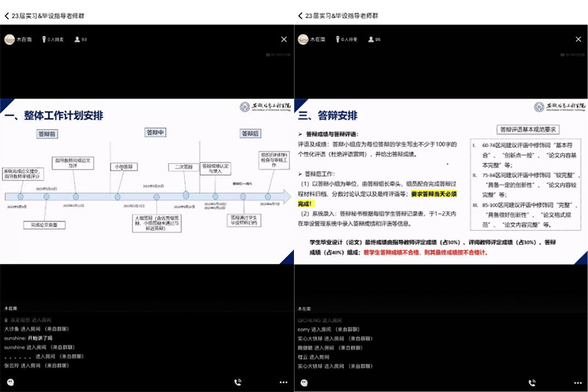588x392 pixels.
Task: Open viewer list icon showing 95
Action: tap(371, 40)
